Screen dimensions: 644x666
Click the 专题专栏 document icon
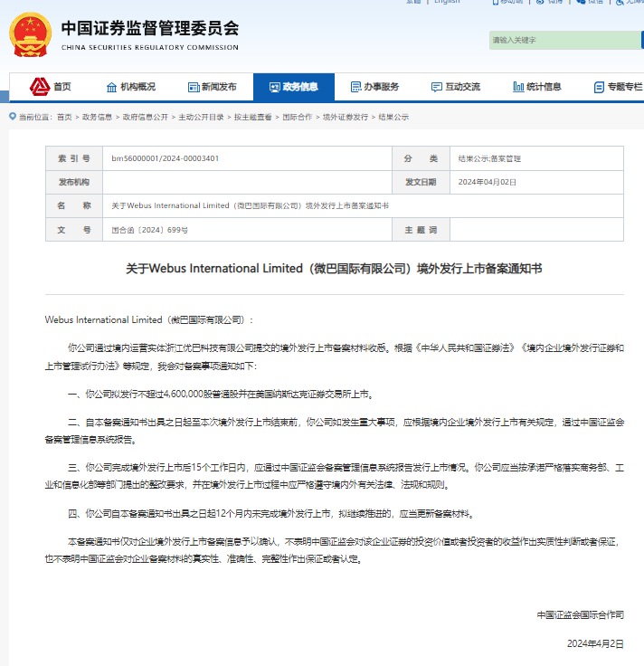click(x=598, y=87)
